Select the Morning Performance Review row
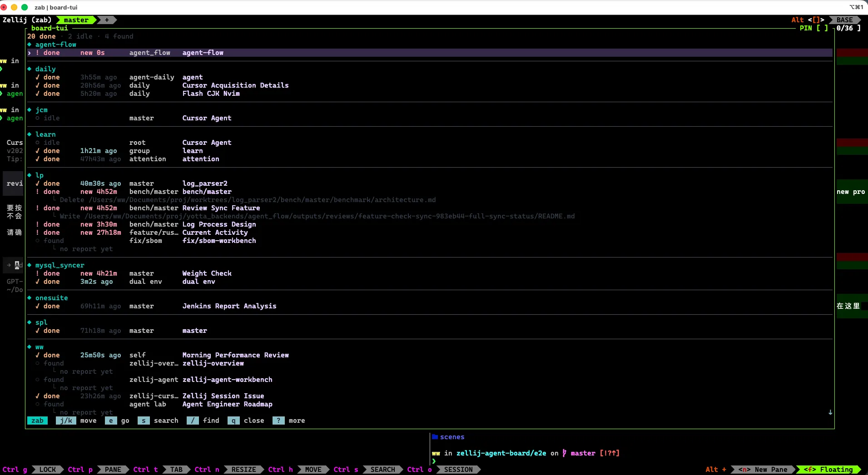Screen dimensions: 868x475 [430, 355]
